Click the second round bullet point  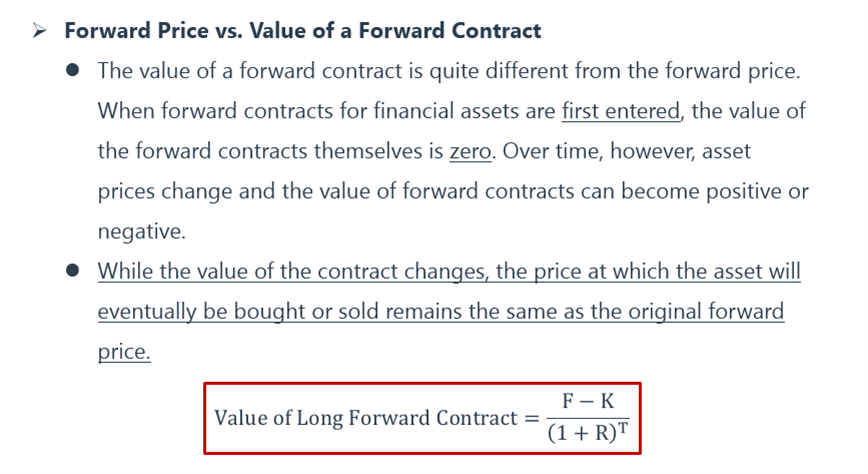click(73, 271)
